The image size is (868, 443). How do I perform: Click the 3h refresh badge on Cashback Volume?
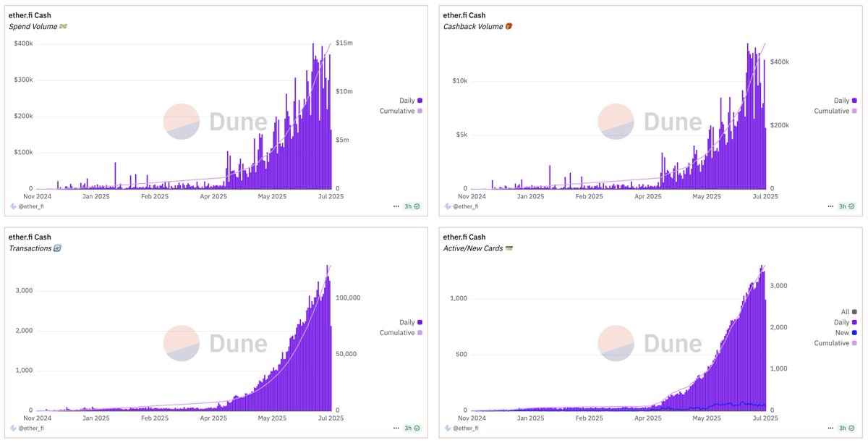click(x=846, y=206)
